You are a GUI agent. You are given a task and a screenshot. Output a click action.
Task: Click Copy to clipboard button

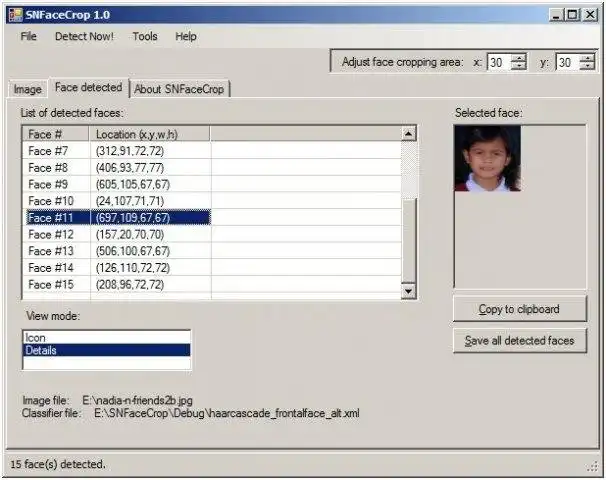[x=519, y=309]
